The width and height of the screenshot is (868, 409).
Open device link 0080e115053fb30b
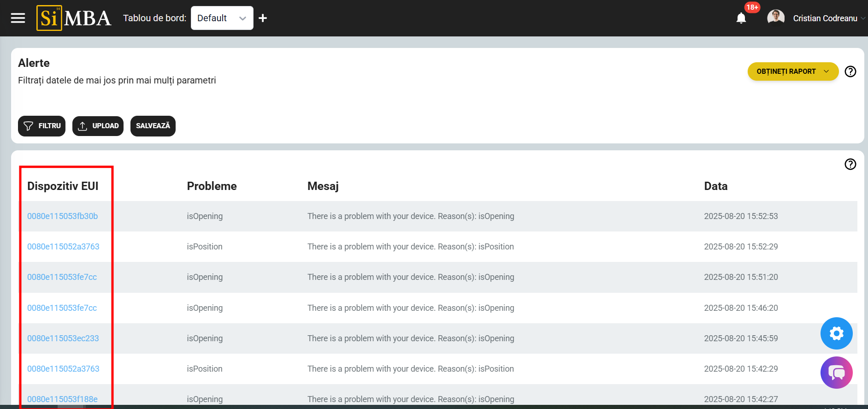tap(62, 216)
